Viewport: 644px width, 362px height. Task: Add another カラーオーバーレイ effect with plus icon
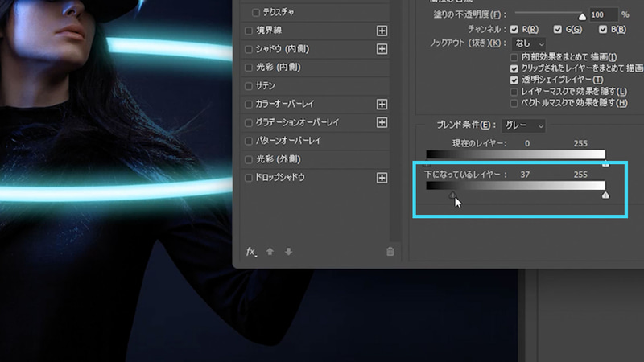click(x=382, y=105)
